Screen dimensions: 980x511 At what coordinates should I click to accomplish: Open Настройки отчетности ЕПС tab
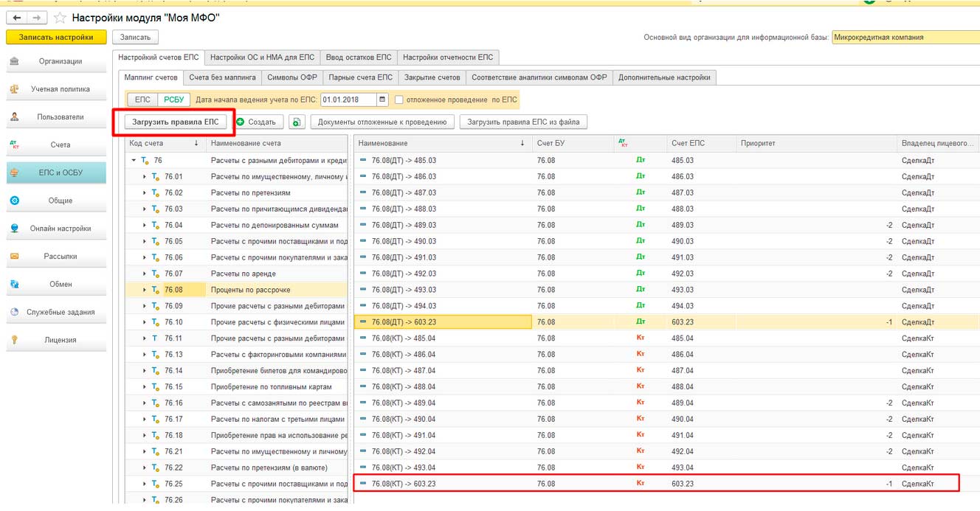click(448, 57)
